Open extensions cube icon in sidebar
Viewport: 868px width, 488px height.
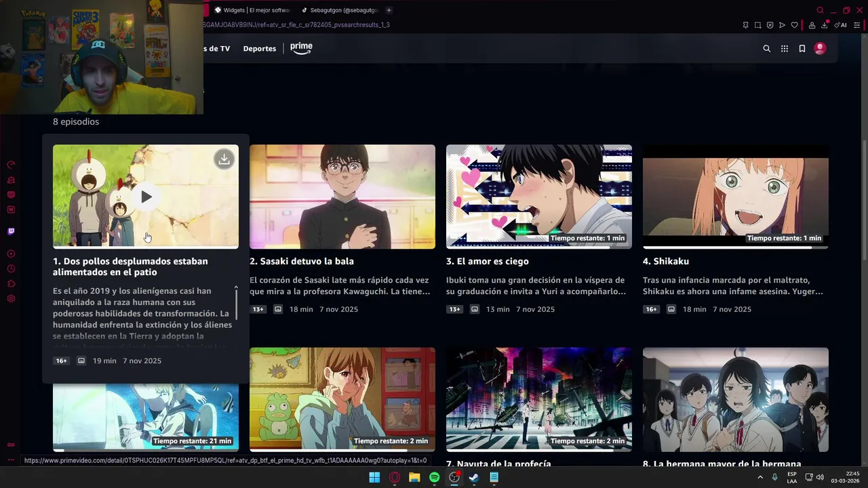tap(11, 283)
